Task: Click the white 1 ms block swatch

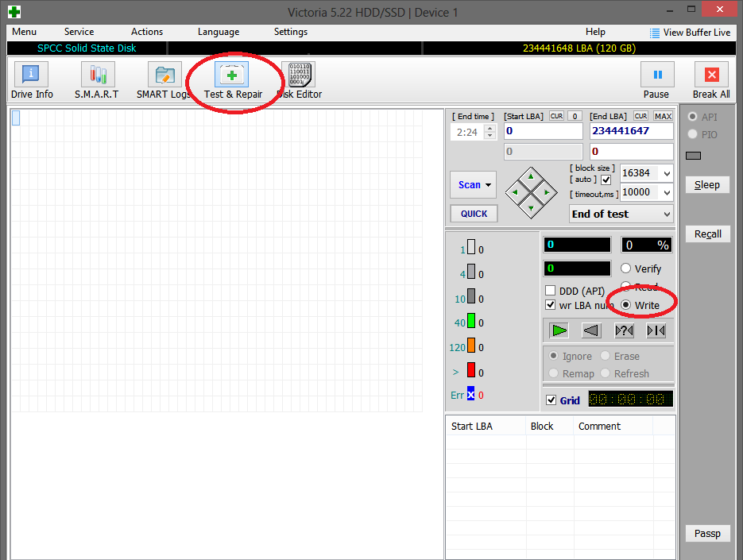Action: [471, 247]
